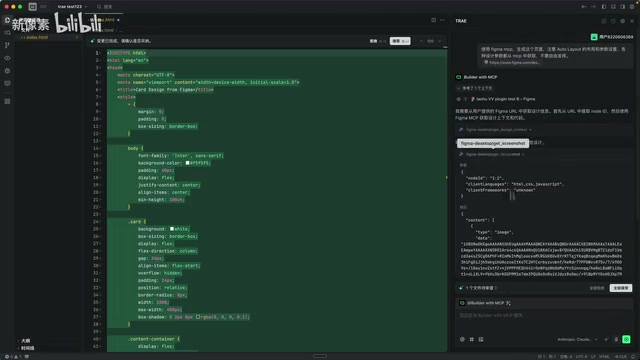640x360 pixels.
Task: Click the UTF-8 encoding in status bar
Action: tap(581, 357)
